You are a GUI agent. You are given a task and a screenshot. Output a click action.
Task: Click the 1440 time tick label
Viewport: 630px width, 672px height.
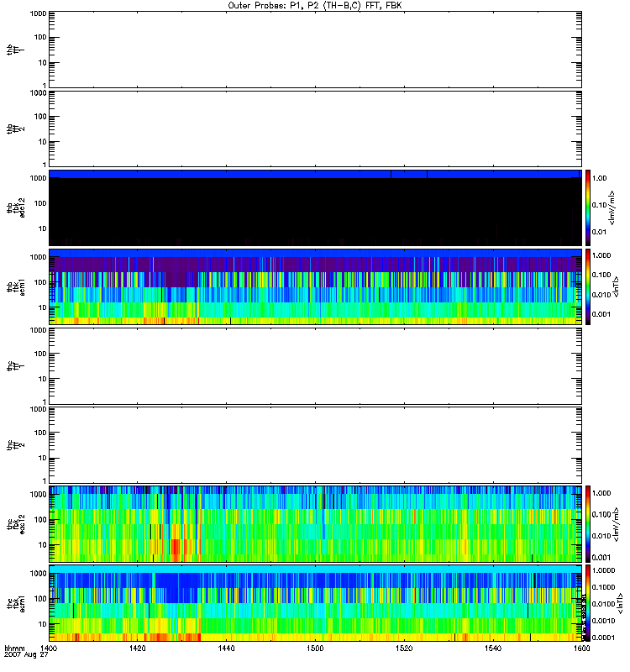click(226, 650)
